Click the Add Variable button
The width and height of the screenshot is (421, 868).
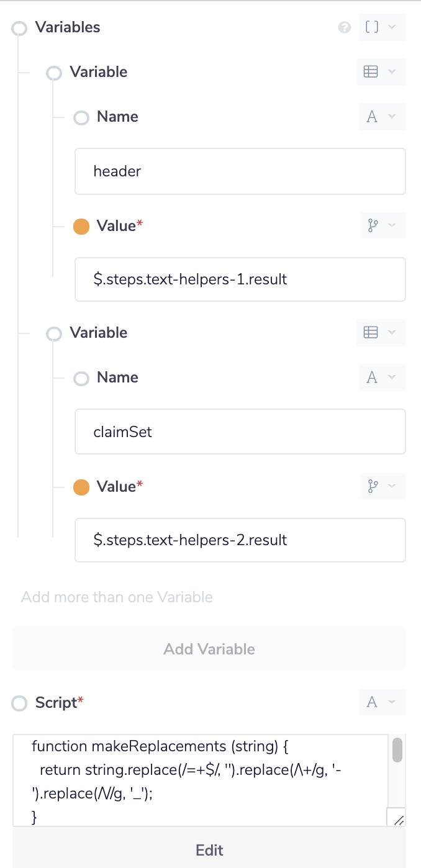209,649
